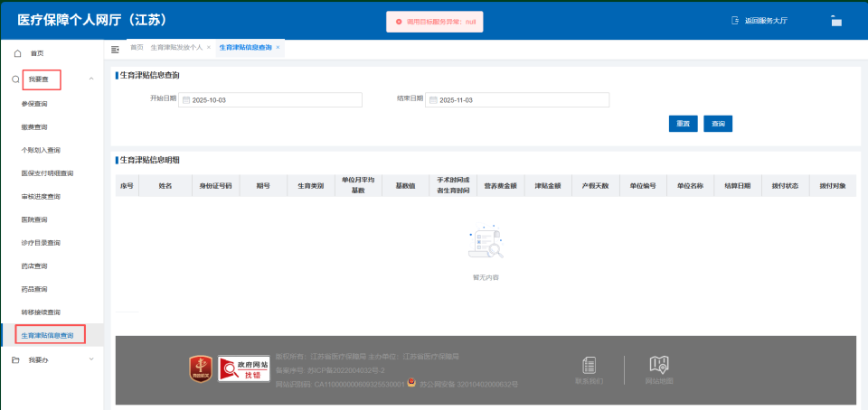Click the 重置 button
The height and width of the screenshot is (410, 868).
pos(684,124)
